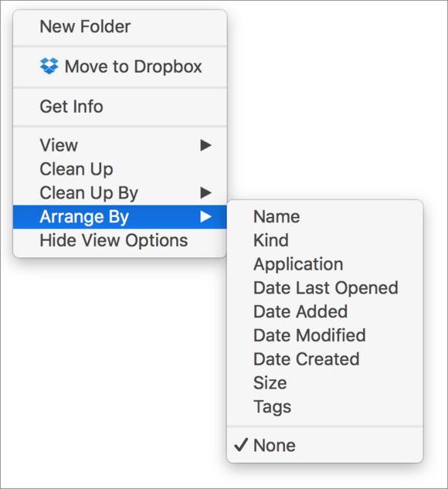This screenshot has width=448, height=489.
Task: Arrange items by Date Modified
Action: [x=325, y=335]
